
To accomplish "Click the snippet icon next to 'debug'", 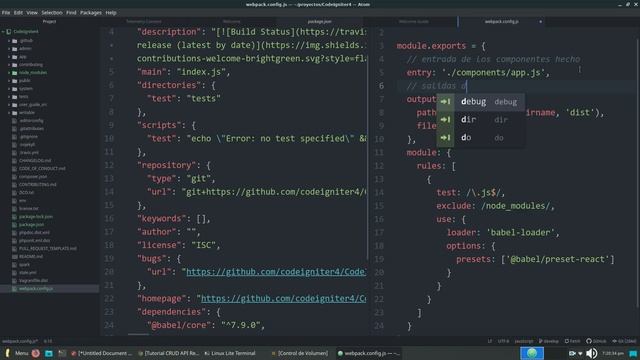I will click(445, 102).
